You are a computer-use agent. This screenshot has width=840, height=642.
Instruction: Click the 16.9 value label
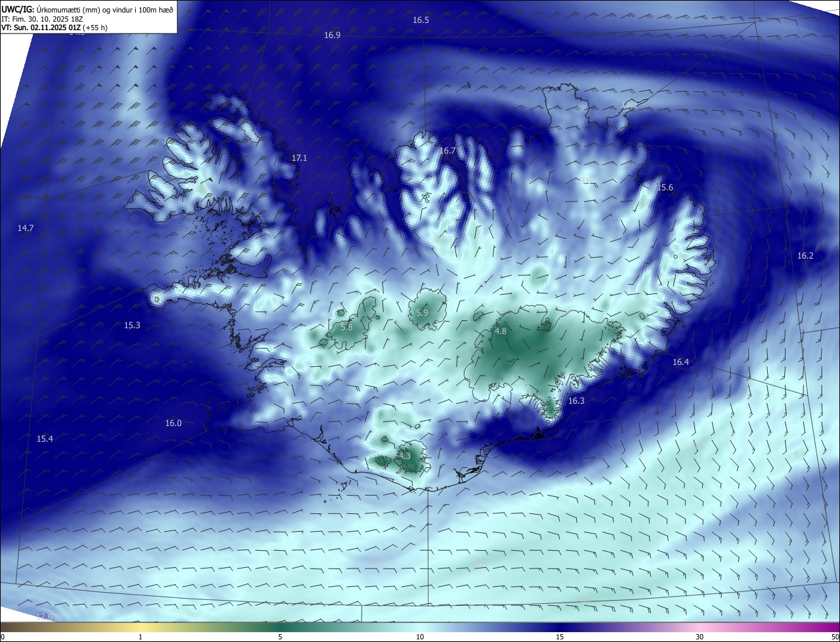[x=332, y=35]
